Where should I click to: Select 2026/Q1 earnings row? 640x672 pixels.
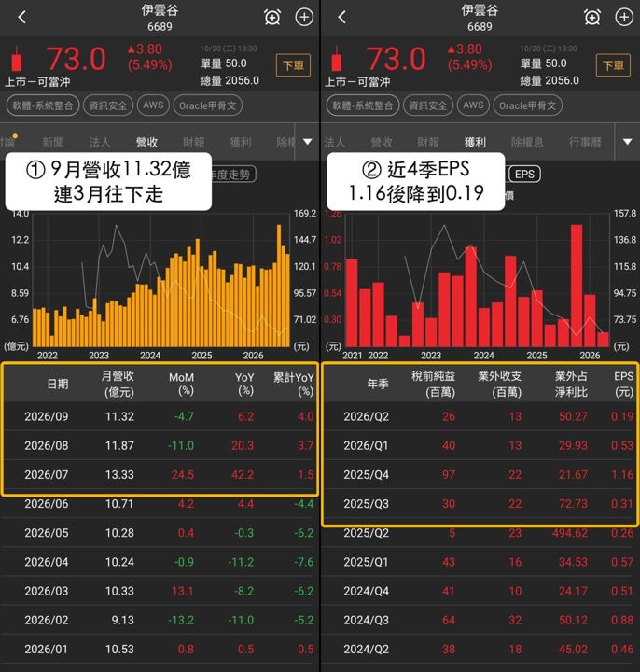click(x=480, y=445)
